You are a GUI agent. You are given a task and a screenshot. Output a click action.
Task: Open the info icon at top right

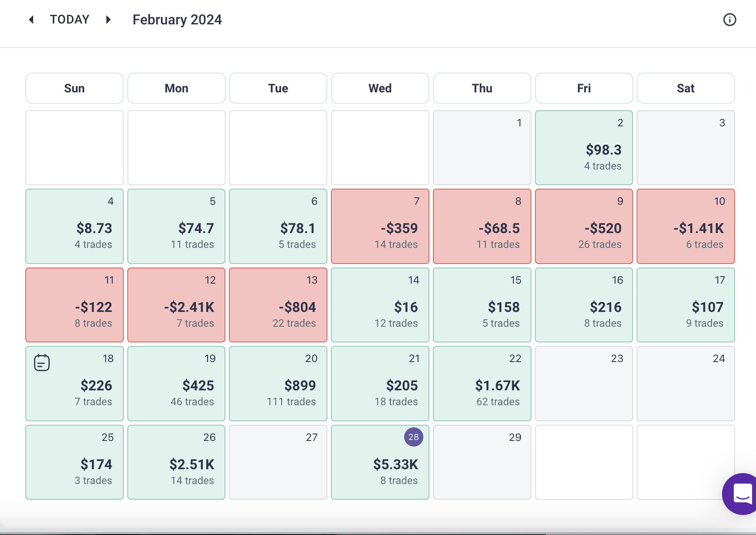(x=729, y=20)
